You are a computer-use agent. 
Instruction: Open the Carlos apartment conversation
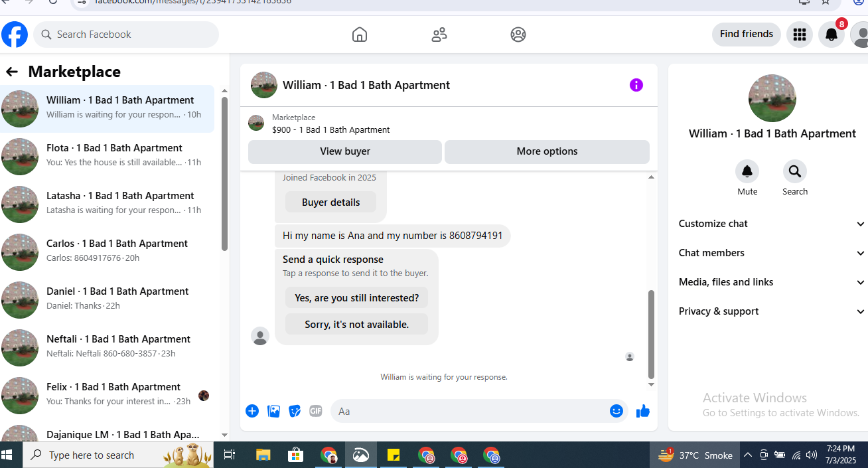[x=108, y=252]
